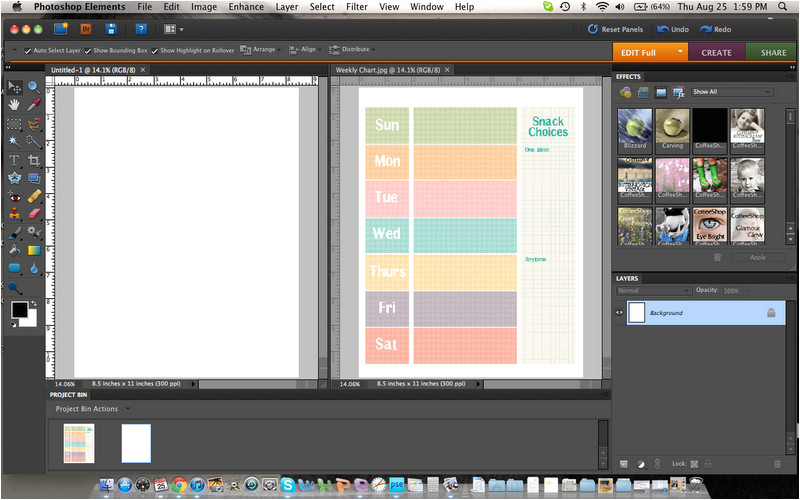Click the Undo button
This screenshot has height=500, width=800.
pyautogui.click(x=673, y=29)
